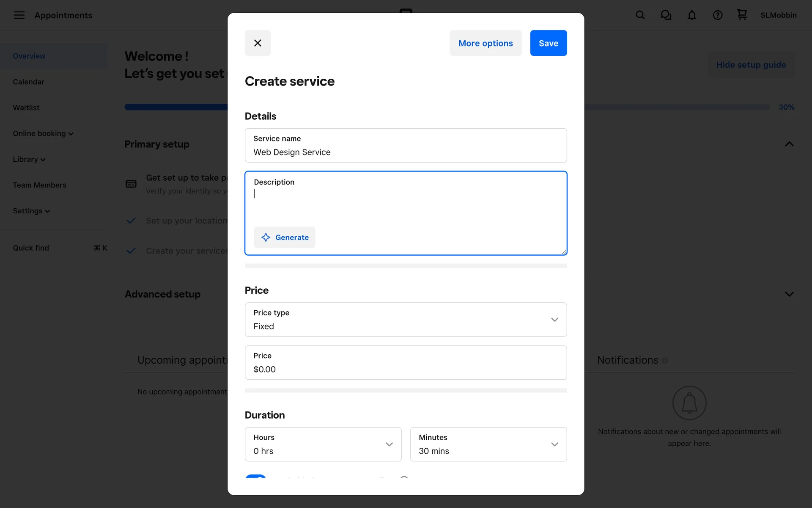Open the Minutes dropdown

[x=488, y=444]
